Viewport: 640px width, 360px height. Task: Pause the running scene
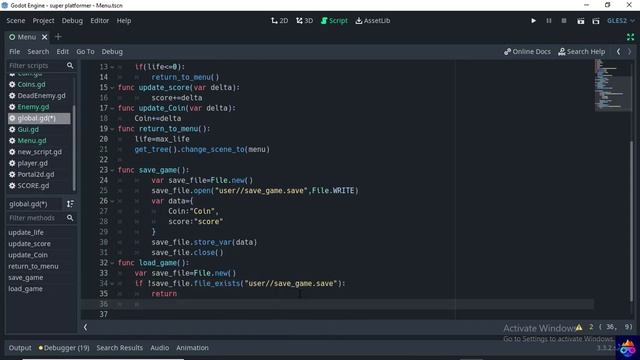549,20
